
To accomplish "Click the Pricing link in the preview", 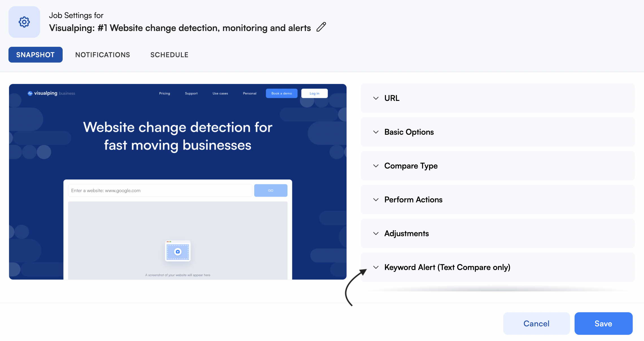I will click(x=165, y=93).
